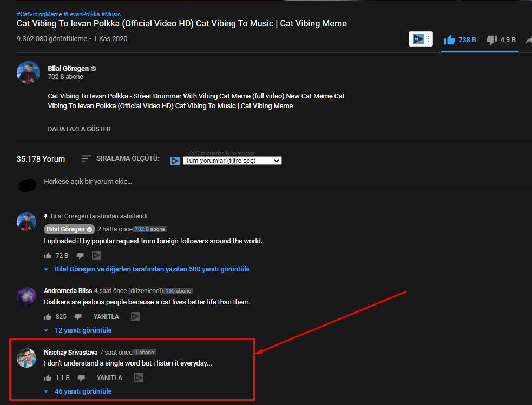Open the vidIQ button beside the like count
This screenshot has height=405, width=532.
(418, 39)
